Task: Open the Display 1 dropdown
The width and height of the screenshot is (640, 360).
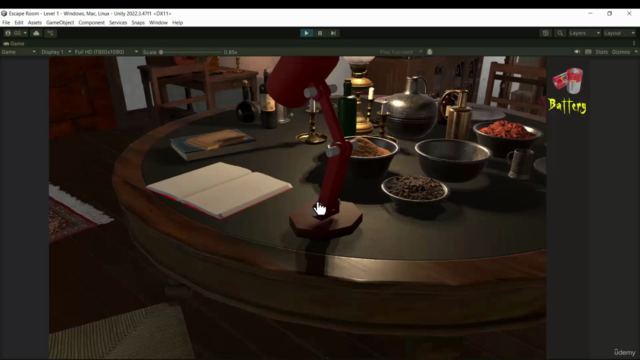Action: pos(56,52)
